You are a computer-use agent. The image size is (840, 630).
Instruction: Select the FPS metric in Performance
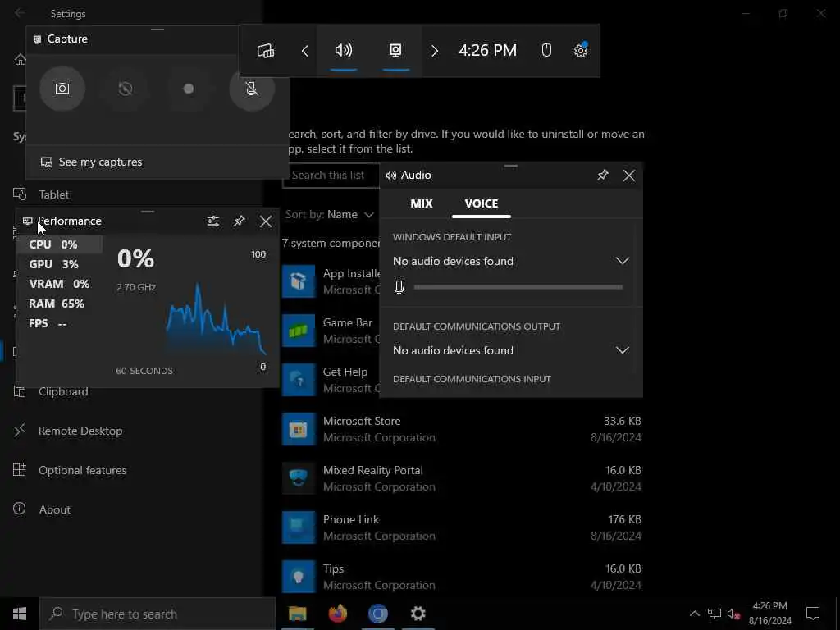click(59, 323)
